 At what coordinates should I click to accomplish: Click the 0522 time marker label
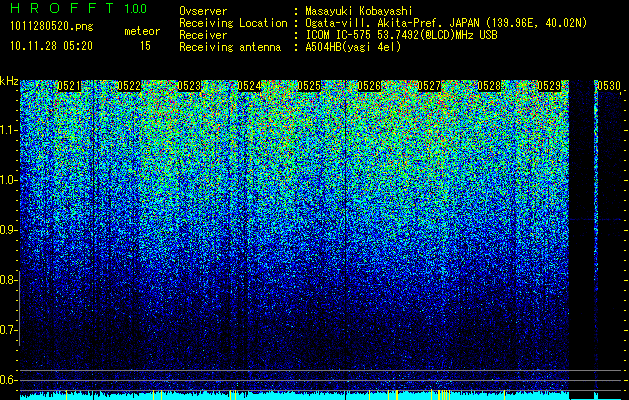click(x=129, y=86)
